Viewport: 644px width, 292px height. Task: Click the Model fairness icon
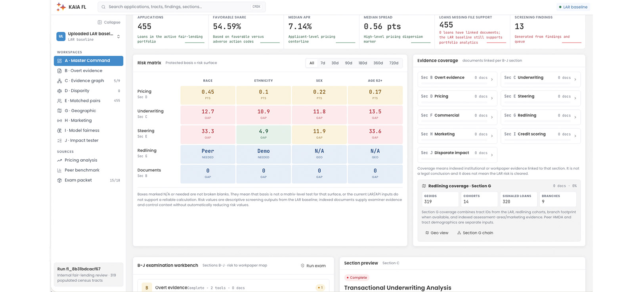tap(59, 130)
